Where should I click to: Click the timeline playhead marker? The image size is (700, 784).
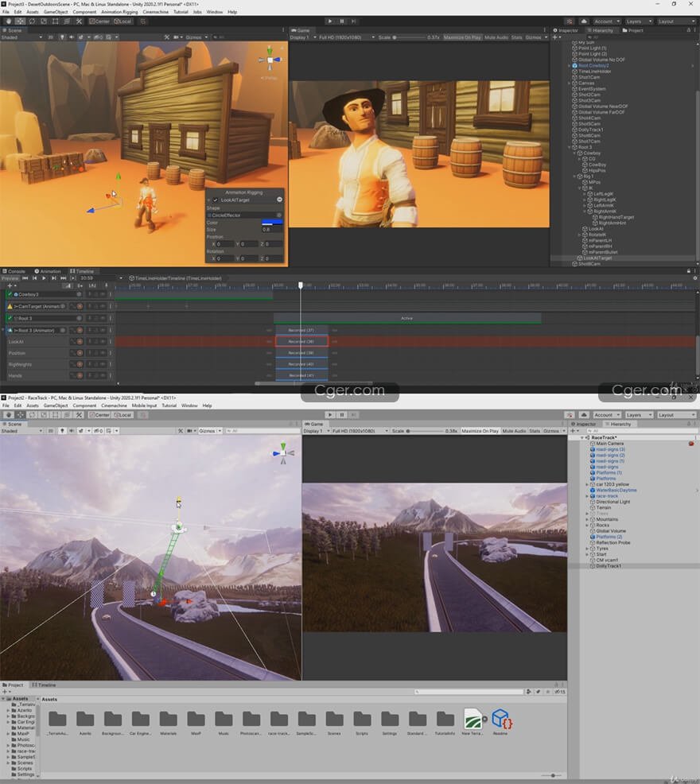(301, 285)
